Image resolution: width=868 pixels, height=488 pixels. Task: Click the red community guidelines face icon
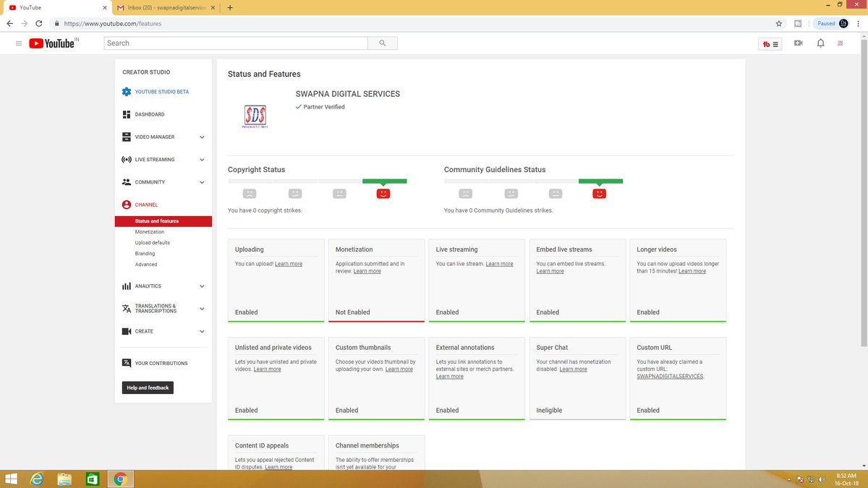click(600, 193)
